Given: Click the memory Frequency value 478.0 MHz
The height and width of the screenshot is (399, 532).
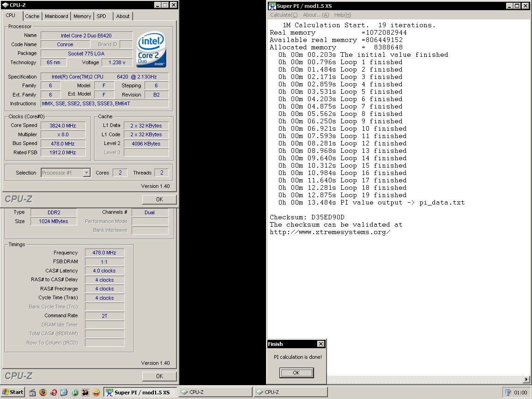Looking at the screenshot, I should (x=104, y=253).
